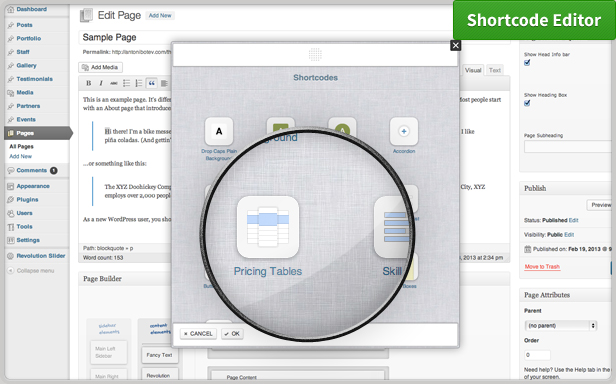Insert a numbered list
Screen dimensions: 616x384
139,83
